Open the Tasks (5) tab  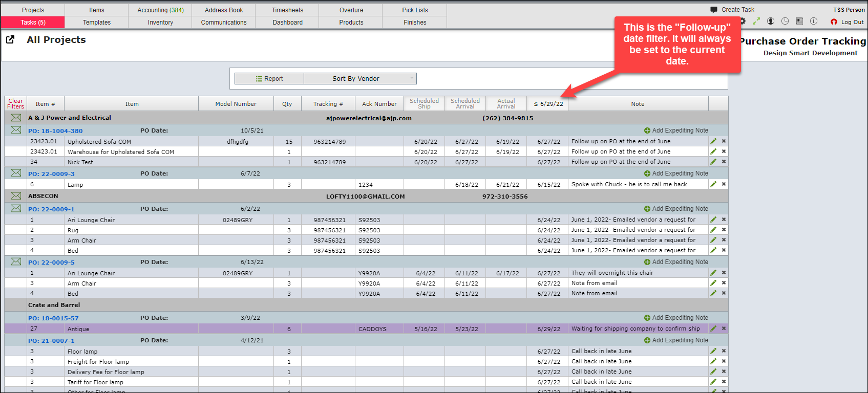click(33, 23)
